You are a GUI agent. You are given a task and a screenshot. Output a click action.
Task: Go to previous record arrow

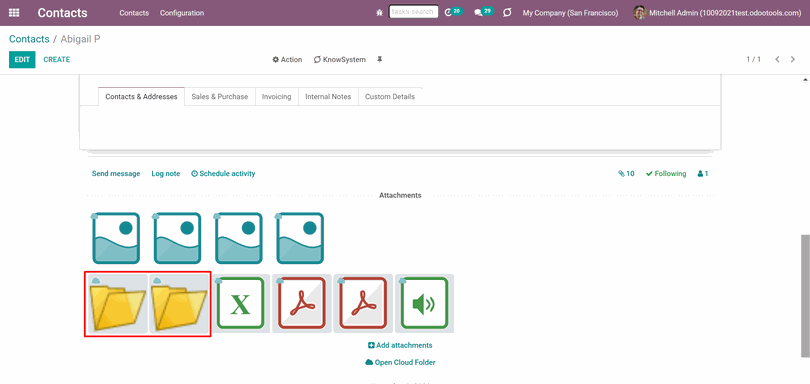pyautogui.click(x=777, y=59)
